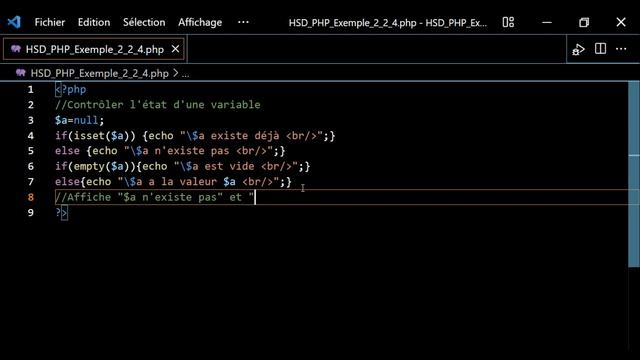Viewport: 640px width, 360px height.
Task: Expand the hidden menus ellipsis
Action: (243, 22)
